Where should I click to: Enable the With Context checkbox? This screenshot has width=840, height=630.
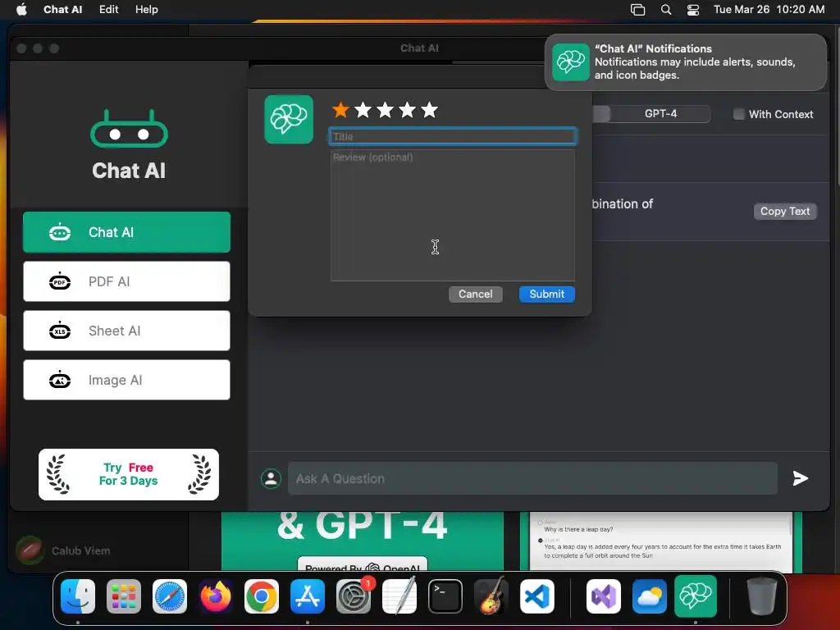(738, 114)
